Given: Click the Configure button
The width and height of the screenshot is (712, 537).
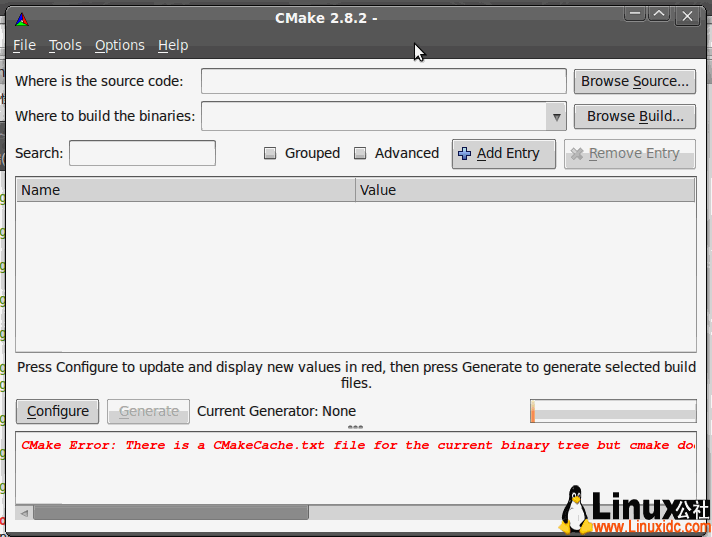Looking at the screenshot, I should pyautogui.click(x=57, y=411).
